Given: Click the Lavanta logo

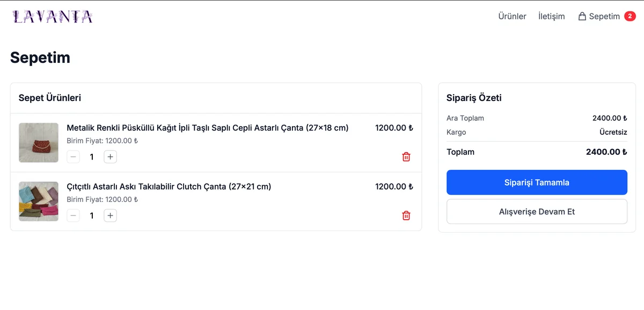Looking at the screenshot, I should [53, 17].
